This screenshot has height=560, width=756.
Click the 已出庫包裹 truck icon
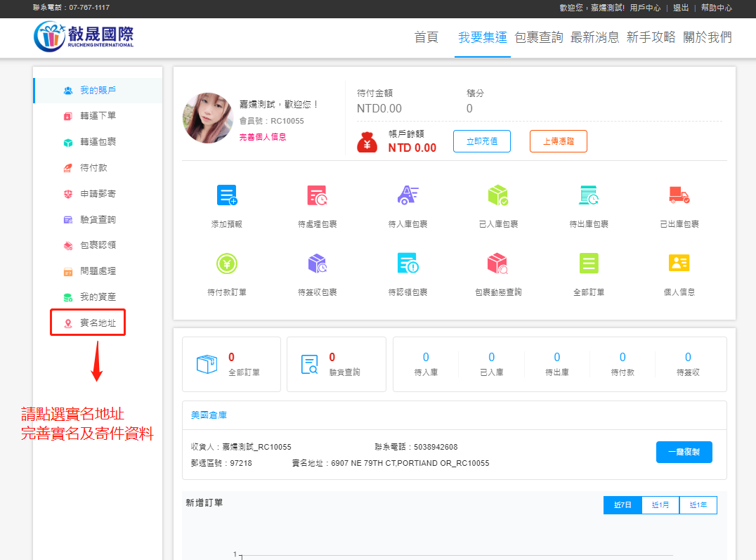pos(679,195)
